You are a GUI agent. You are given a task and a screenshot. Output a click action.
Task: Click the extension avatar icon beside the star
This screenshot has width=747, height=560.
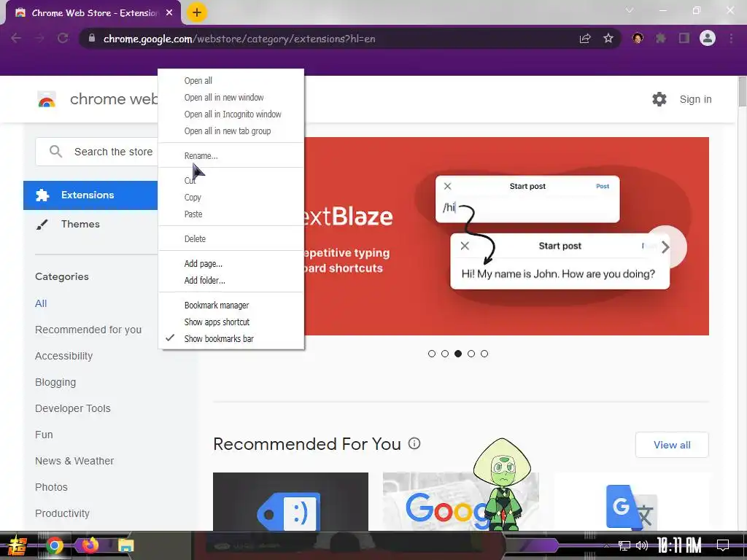point(638,38)
